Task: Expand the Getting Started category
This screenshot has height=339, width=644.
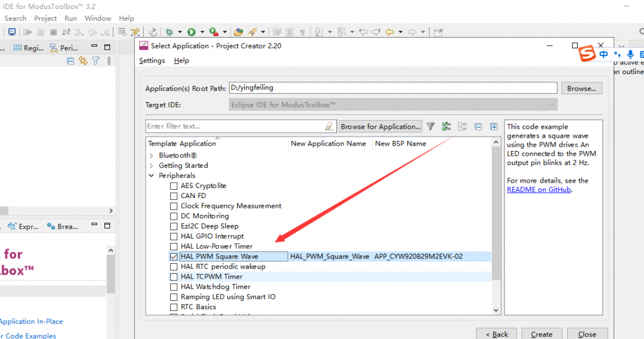Action: 152,165
